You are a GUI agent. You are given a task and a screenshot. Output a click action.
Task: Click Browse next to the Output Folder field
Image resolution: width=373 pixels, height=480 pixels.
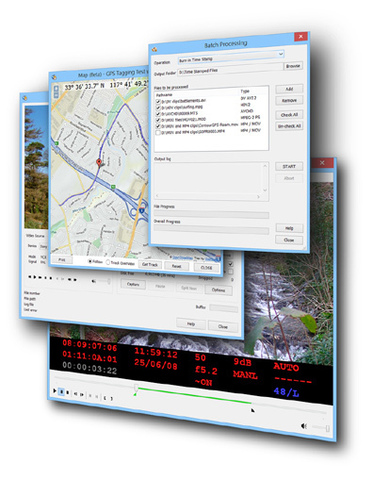coord(293,66)
